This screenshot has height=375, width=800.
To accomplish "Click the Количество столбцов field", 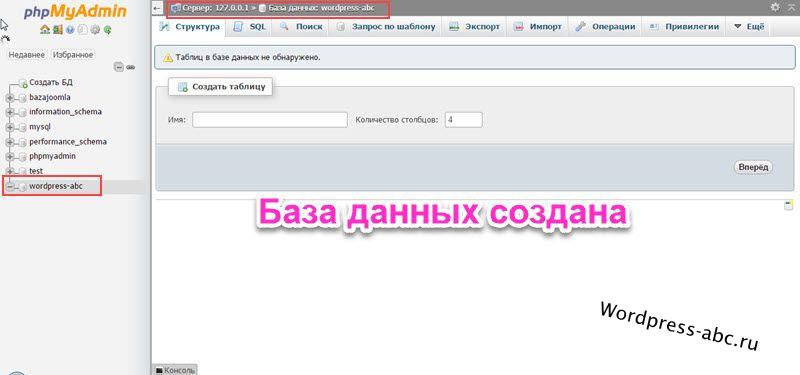I will pos(463,120).
